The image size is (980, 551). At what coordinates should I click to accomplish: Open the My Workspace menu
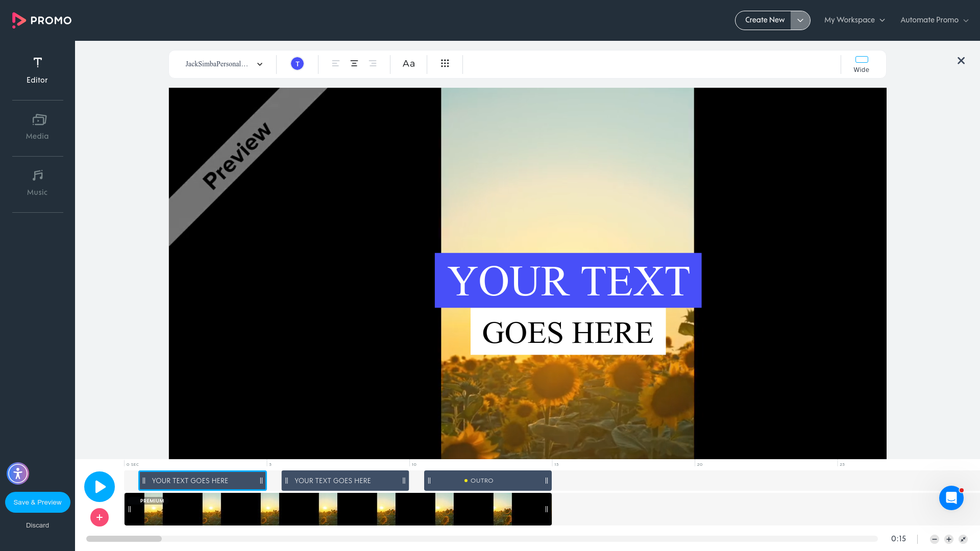[x=854, y=20]
